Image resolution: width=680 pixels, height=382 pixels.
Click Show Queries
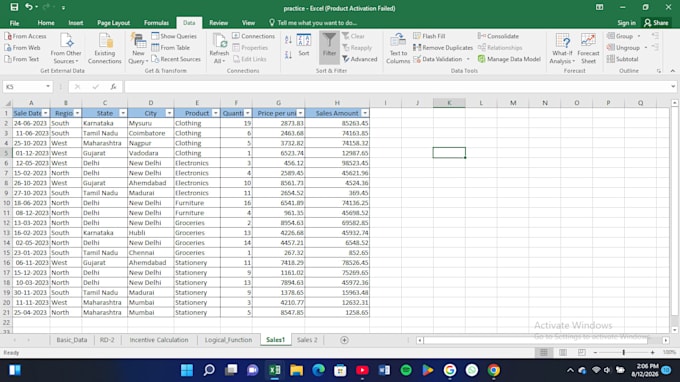point(174,36)
